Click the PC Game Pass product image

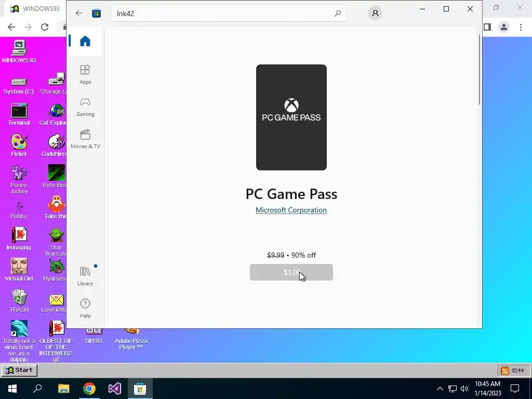click(291, 117)
